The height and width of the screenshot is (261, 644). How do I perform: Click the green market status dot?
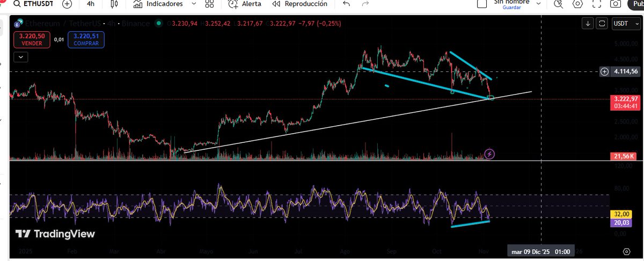pyautogui.click(x=158, y=24)
